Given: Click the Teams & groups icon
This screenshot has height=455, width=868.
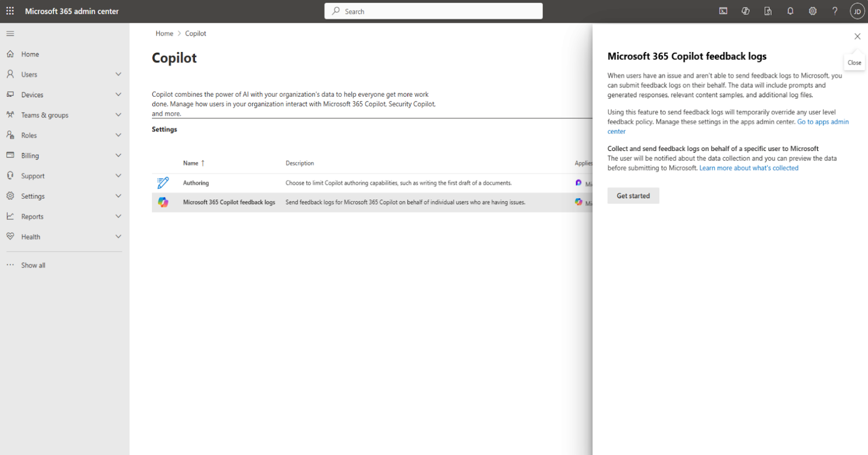Looking at the screenshot, I should [x=10, y=115].
